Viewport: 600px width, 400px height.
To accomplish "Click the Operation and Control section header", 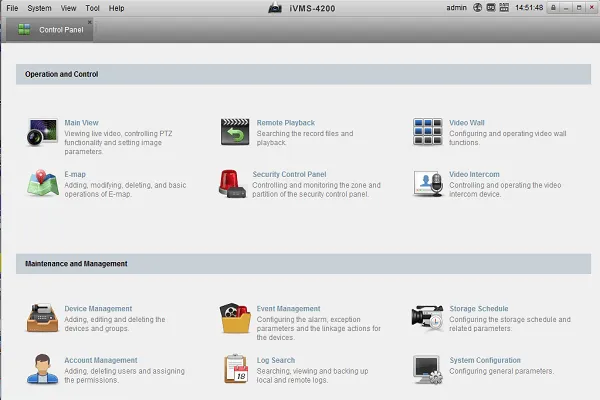I will pyautogui.click(x=303, y=74).
